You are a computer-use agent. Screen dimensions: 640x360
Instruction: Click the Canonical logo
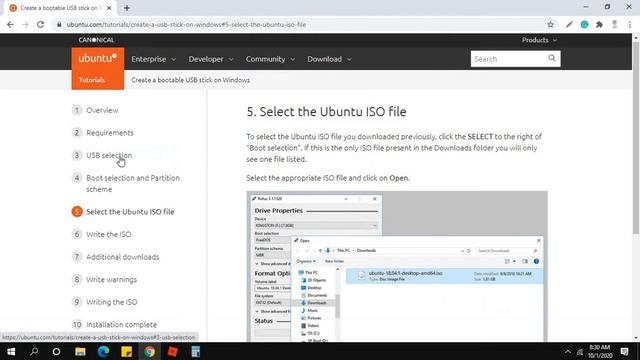pos(96,40)
